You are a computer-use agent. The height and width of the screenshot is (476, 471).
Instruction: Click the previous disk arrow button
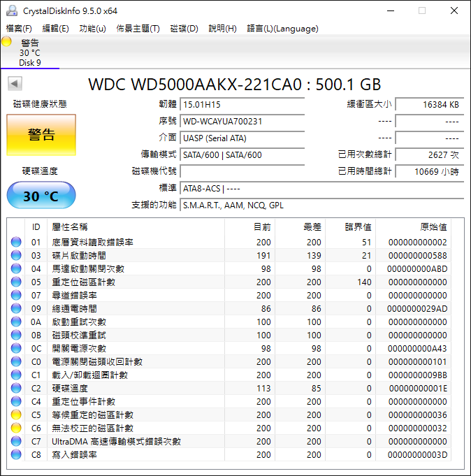coord(15,83)
